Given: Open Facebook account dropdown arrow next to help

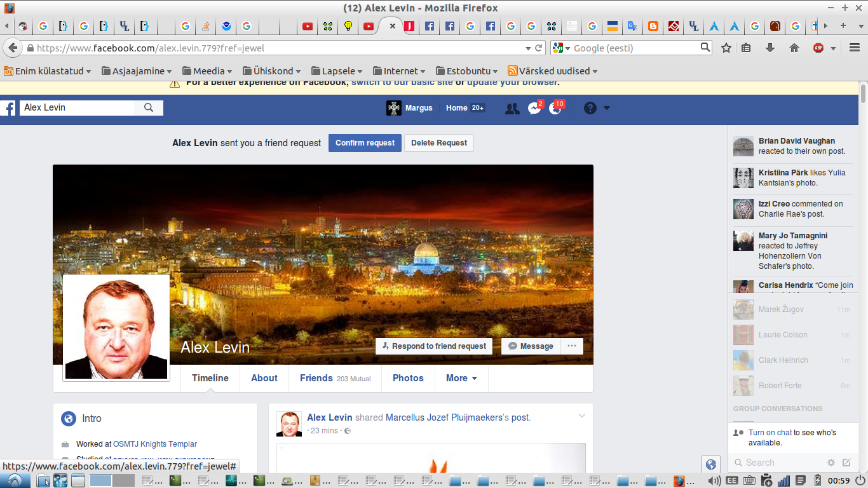Looking at the screenshot, I should pos(607,108).
